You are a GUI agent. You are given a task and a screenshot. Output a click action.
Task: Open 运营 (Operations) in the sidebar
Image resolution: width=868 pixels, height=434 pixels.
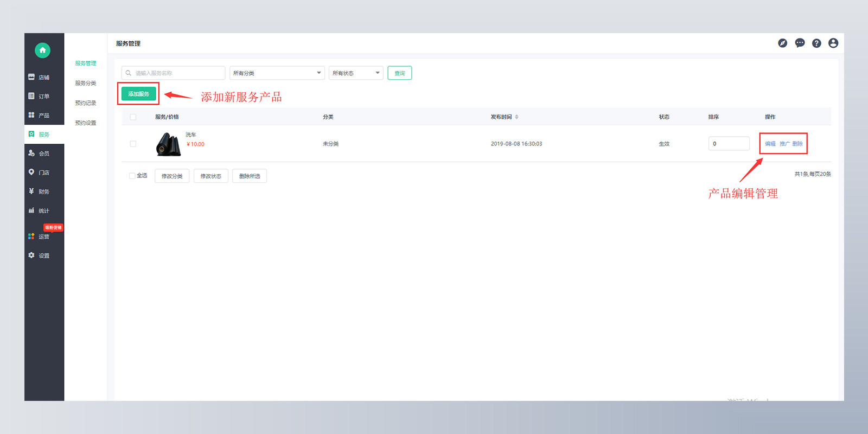click(x=39, y=237)
